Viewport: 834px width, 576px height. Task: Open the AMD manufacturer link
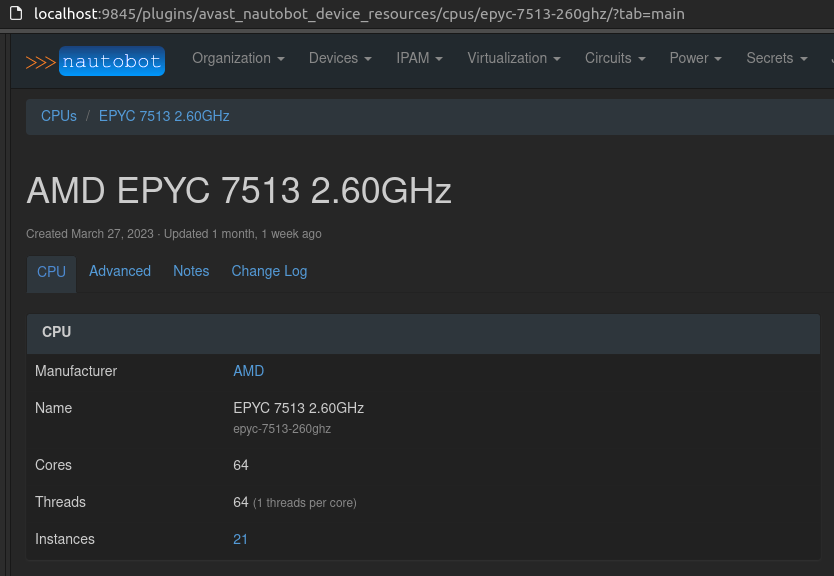coord(248,371)
